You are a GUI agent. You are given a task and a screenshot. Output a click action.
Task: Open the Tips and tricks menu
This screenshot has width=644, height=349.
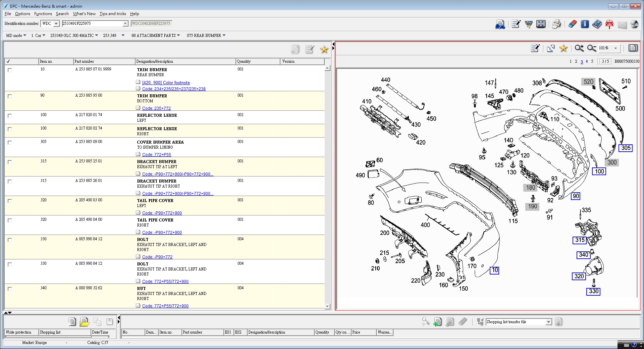(x=113, y=14)
